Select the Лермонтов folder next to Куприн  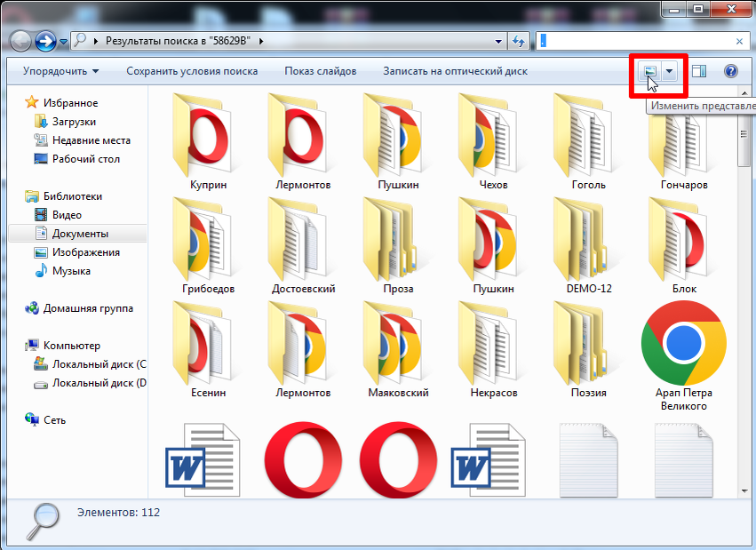[x=303, y=141]
